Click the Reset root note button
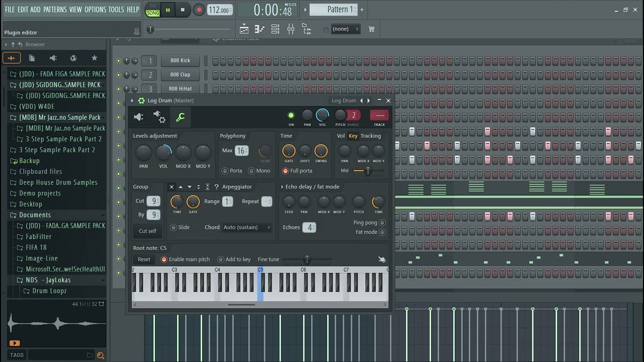The height and width of the screenshot is (362, 644). [144, 259]
